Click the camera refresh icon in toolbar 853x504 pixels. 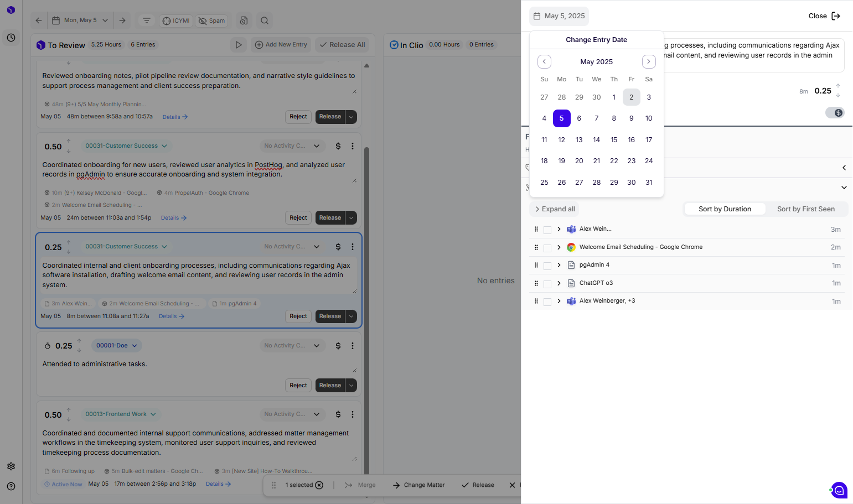tap(244, 20)
